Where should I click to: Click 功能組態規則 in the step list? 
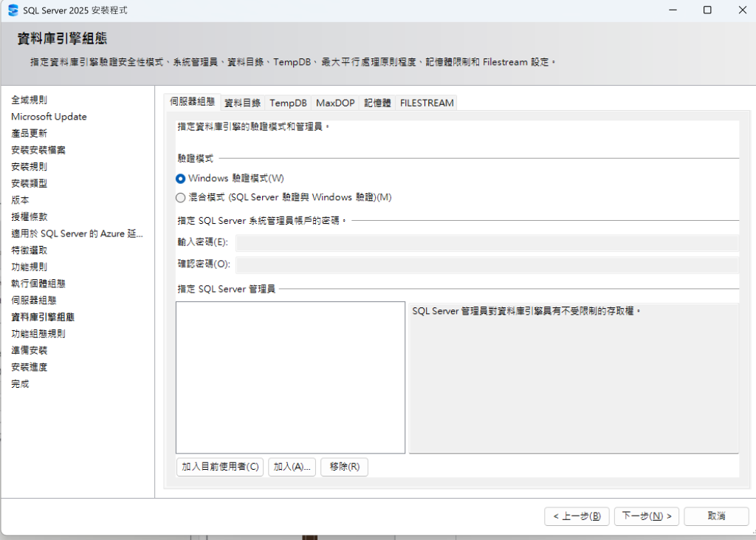(x=38, y=333)
